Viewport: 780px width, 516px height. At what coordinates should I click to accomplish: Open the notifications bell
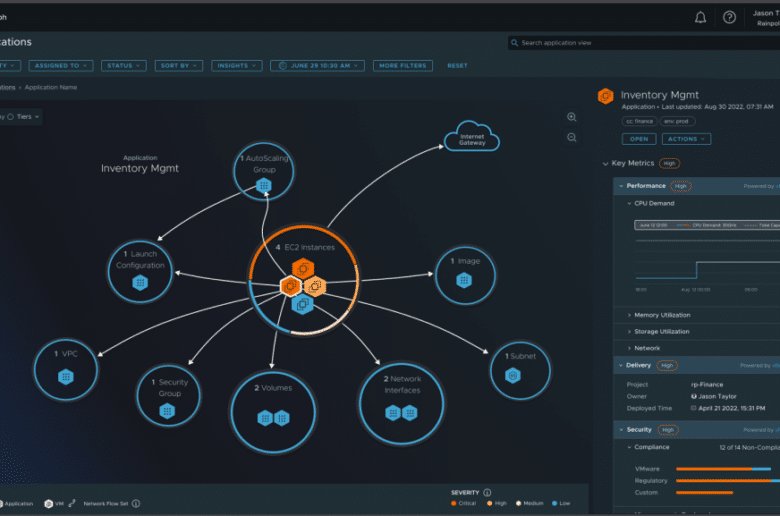(700, 18)
